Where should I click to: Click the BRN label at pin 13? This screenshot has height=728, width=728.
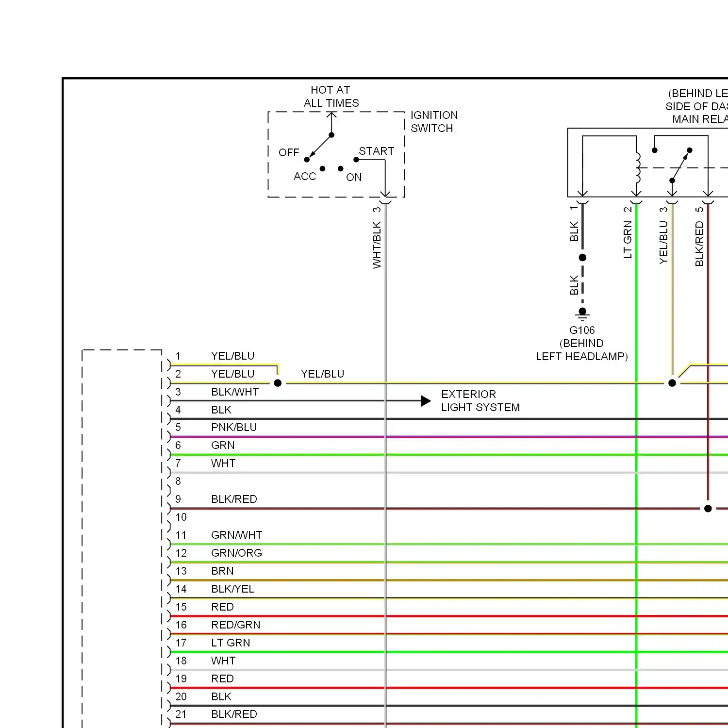click(222, 571)
